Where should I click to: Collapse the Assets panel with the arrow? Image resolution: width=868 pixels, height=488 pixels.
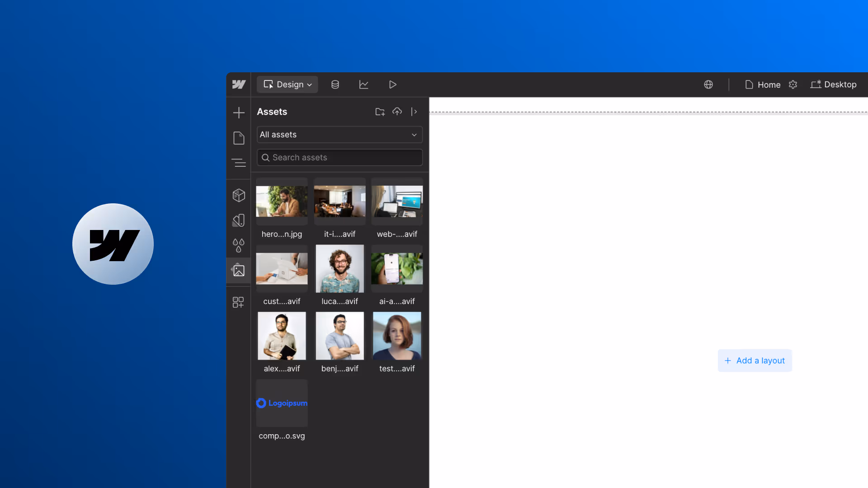tap(414, 112)
